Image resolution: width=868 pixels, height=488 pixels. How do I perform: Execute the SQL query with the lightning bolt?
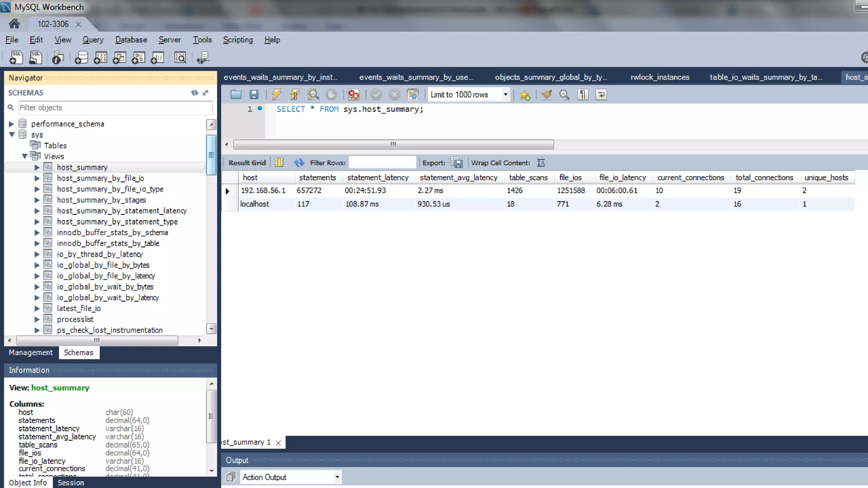276,94
